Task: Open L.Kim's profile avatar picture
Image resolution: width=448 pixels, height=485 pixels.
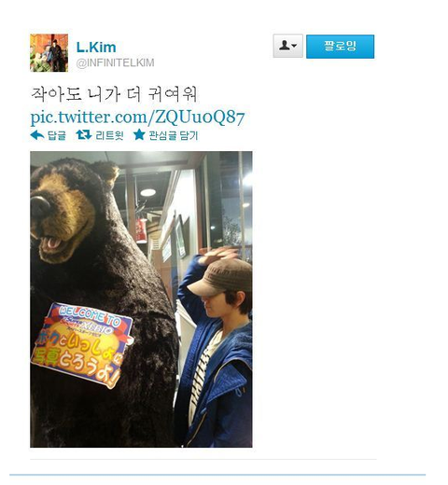Action: (49, 53)
